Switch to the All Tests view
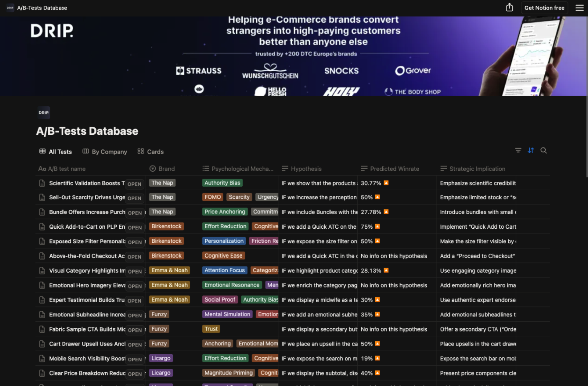Viewport: 588px width, 386px height. [55, 152]
